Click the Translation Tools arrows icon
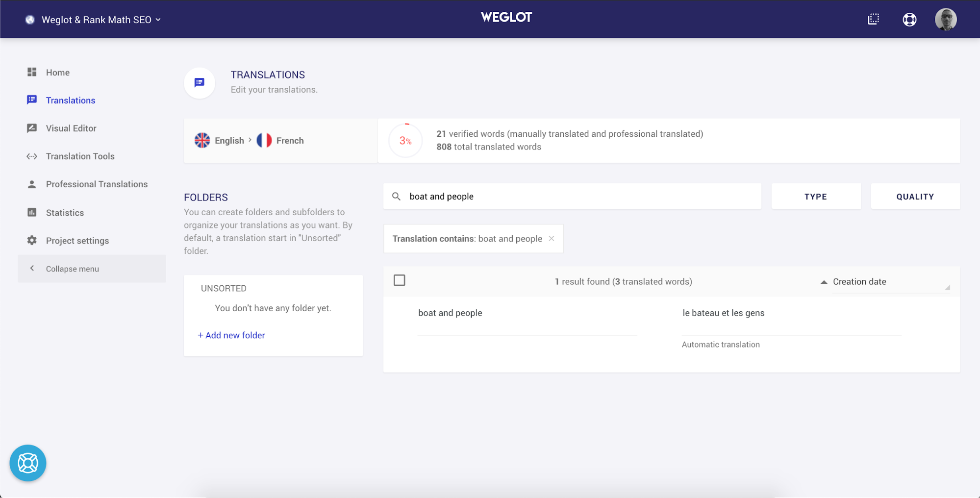This screenshot has height=498, width=980. point(32,156)
